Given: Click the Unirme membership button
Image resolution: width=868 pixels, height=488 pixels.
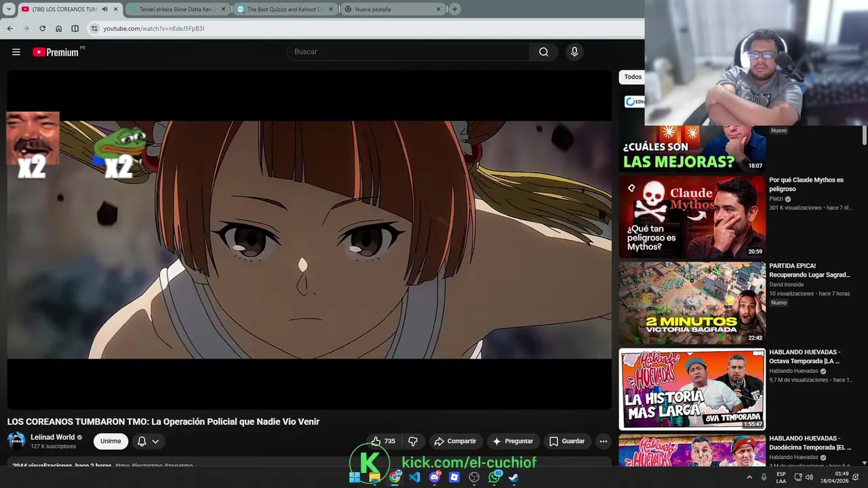Looking at the screenshot, I should click(x=111, y=441).
